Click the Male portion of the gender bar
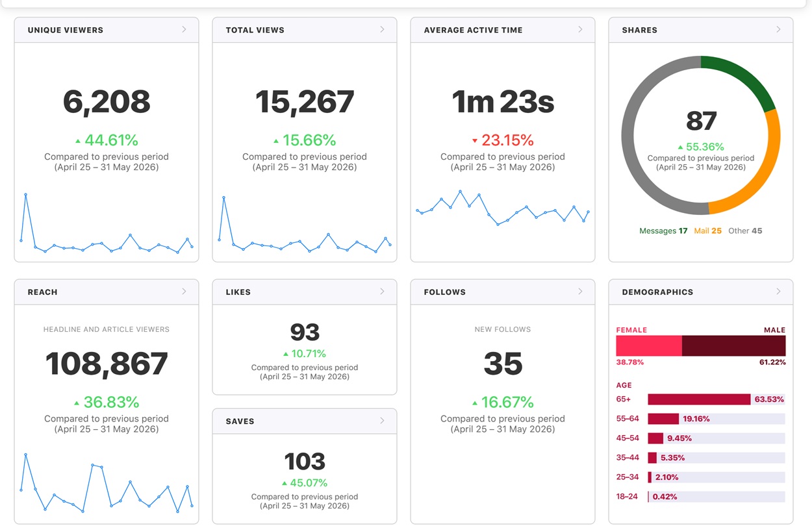812x526 pixels. coord(734,345)
